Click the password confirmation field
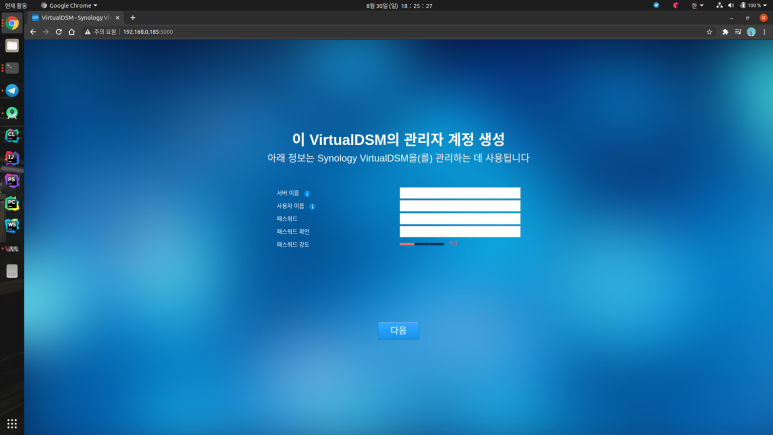 click(x=460, y=231)
